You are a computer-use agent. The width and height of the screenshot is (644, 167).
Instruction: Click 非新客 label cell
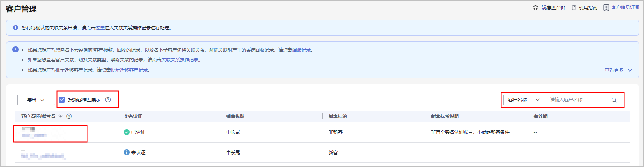(335, 132)
